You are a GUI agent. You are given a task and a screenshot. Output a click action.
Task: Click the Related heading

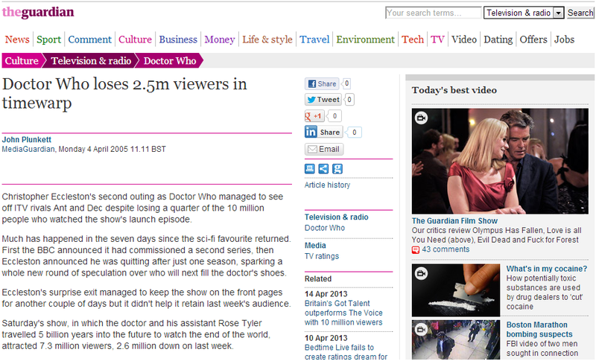318,278
